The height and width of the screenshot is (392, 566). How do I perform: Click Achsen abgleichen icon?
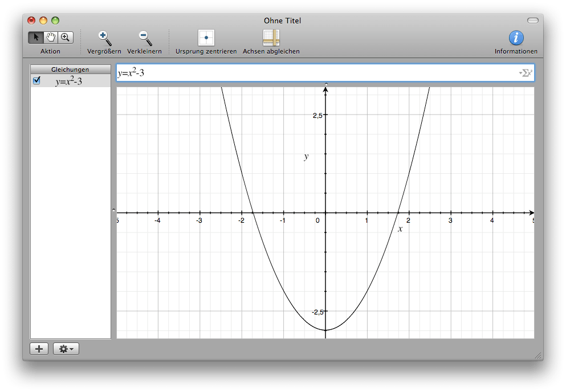pyautogui.click(x=271, y=38)
